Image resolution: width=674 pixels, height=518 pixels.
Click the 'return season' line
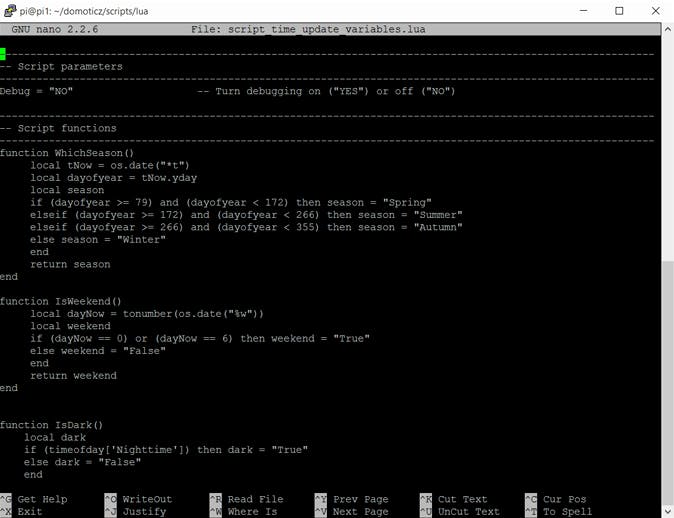[70, 264]
